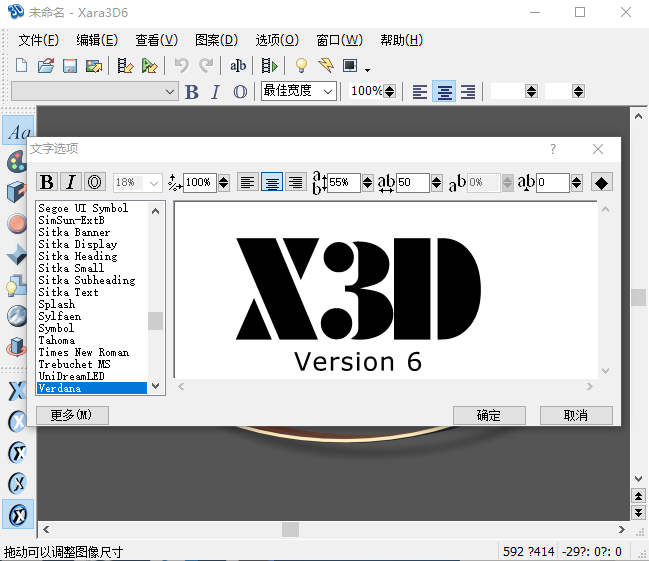Click the ? help button in dialog title
The width and height of the screenshot is (649, 561).
point(553,149)
